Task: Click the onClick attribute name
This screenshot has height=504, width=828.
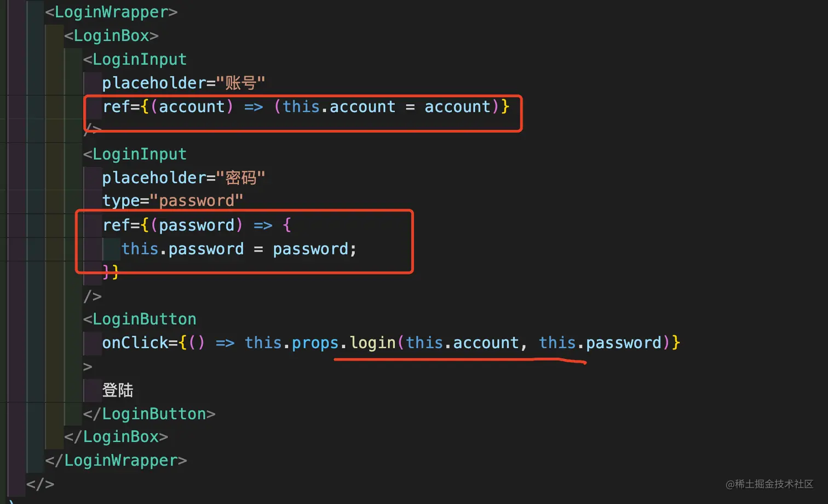Action: [135, 343]
